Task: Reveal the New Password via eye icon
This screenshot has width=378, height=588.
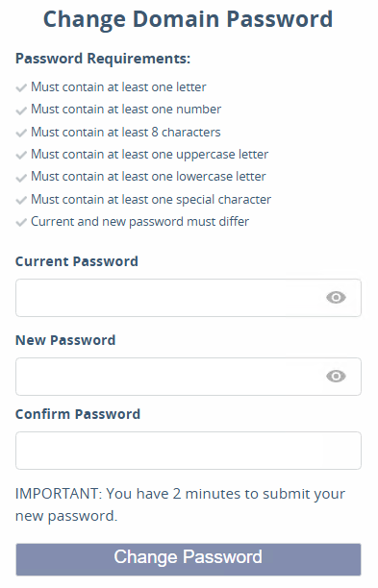Action: point(336,376)
